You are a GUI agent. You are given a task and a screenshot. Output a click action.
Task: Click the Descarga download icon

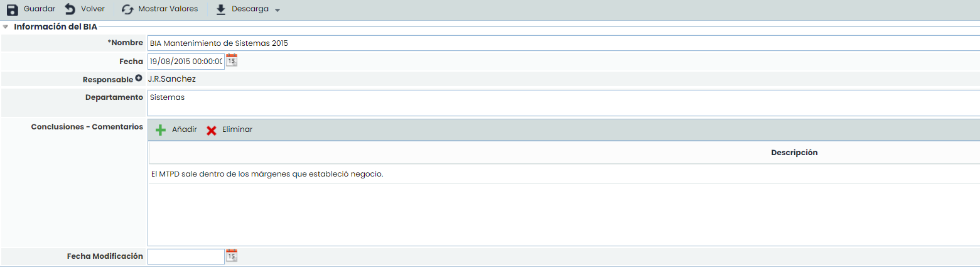click(220, 9)
